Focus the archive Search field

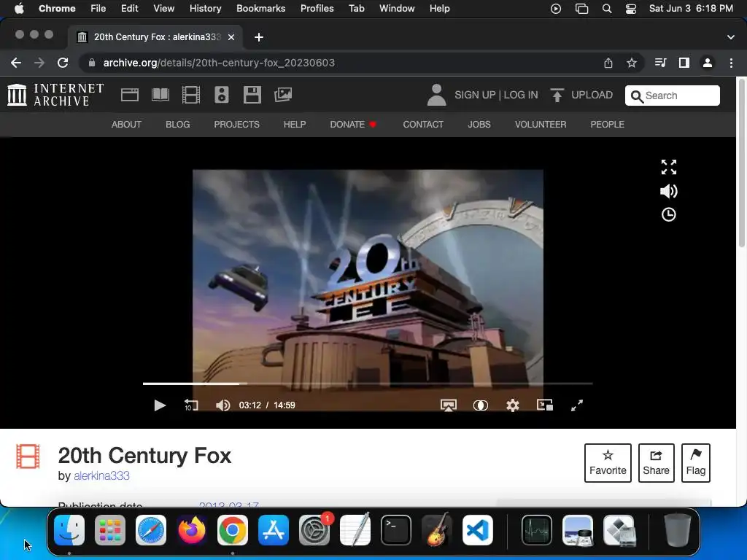coord(672,96)
